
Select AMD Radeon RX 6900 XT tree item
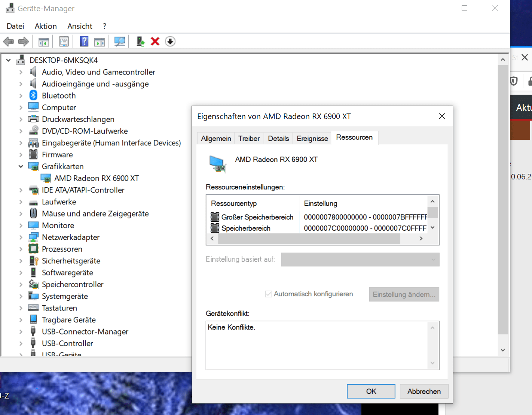click(97, 178)
